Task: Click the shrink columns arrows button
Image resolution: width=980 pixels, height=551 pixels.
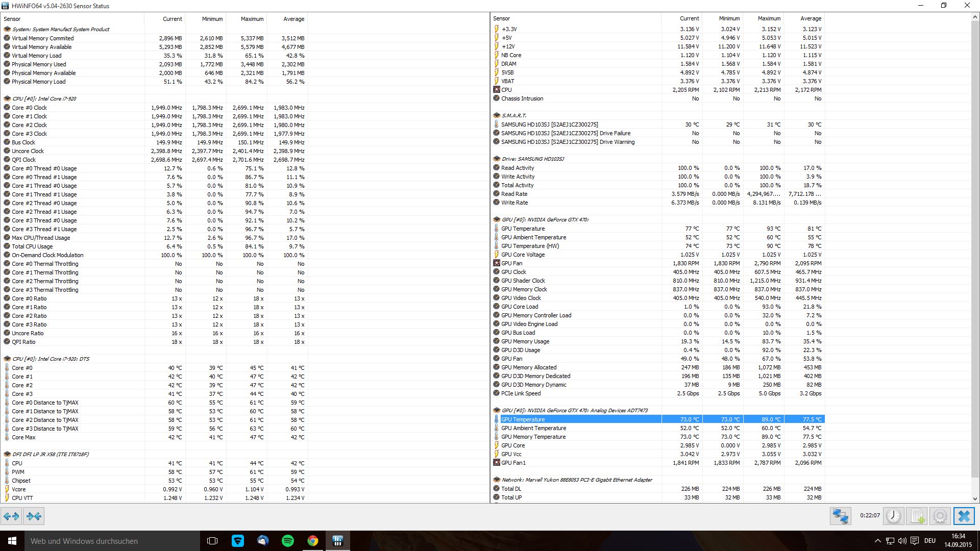Action: point(34,516)
